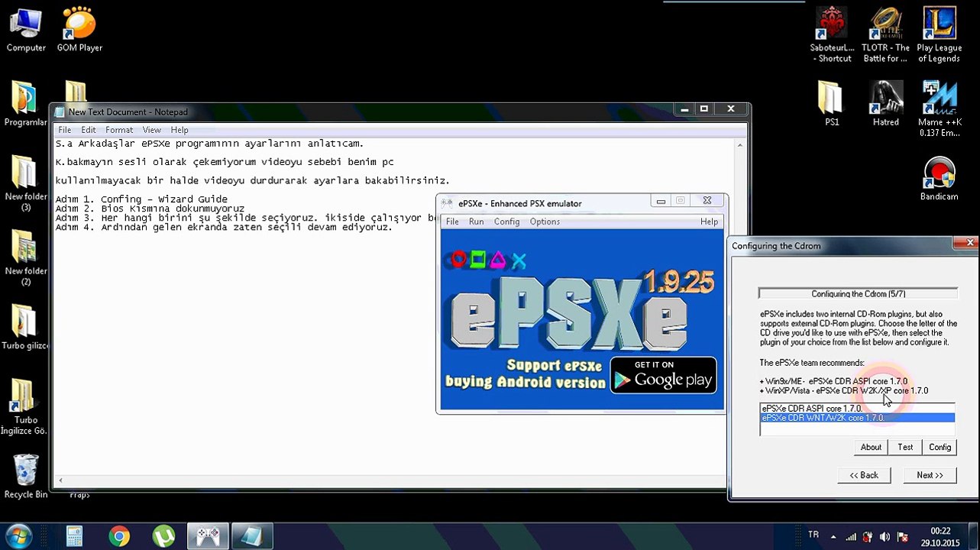The height and width of the screenshot is (550, 980).
Task: Launch GOM Player from the desktop
Action: click(79, 31)
